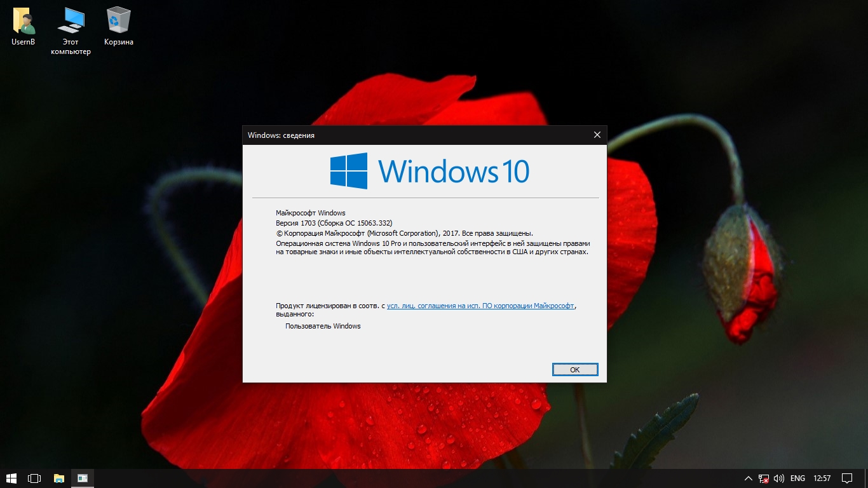868x488 pixels.
Task: Click the 12:57 taskbar clock
Action: coord(822,478)
